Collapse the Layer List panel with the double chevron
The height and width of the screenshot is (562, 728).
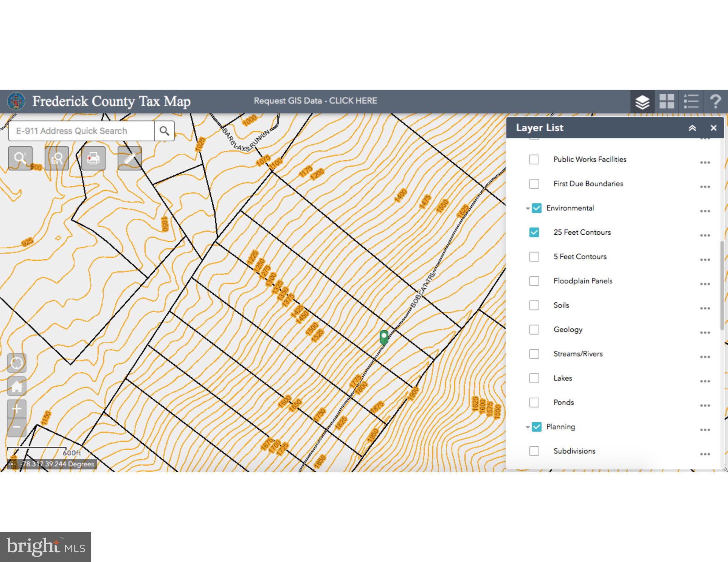(x=692, y=128)
